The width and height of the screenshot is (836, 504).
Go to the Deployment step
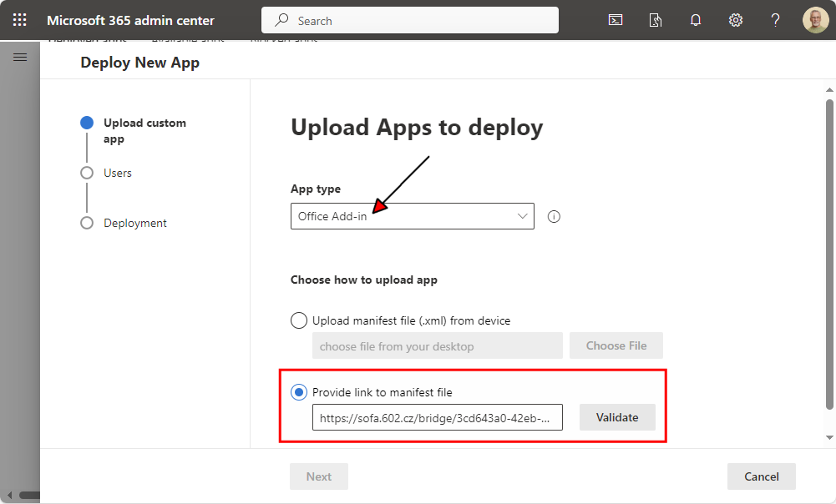point(123,223)
